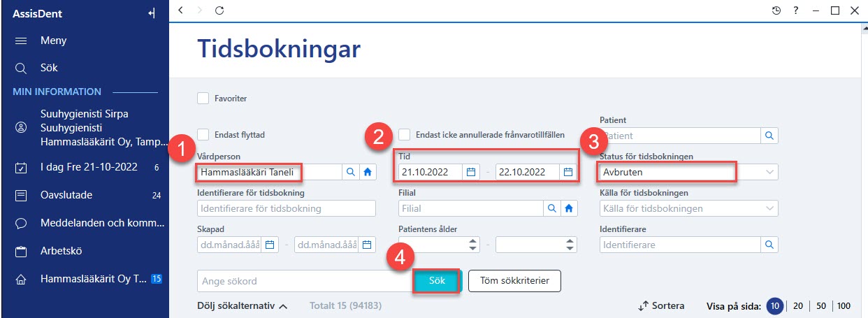
Task: Open calendar for end date 22.10.2022
Action: coord(568,171)
